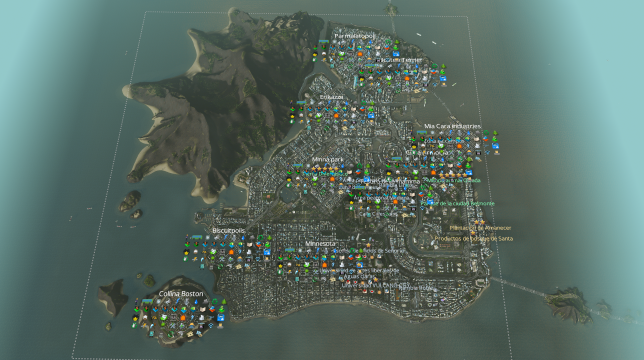Click Productos de bosque de Santa label
The image size is (644, 360).
click(474, 238)
